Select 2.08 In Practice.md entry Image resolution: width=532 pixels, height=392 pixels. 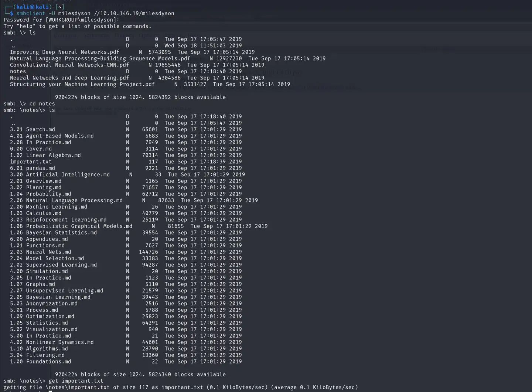click(x=41, y=142)
